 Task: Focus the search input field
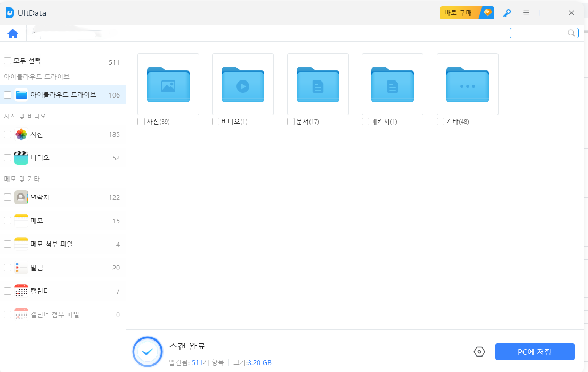(544, 33)
